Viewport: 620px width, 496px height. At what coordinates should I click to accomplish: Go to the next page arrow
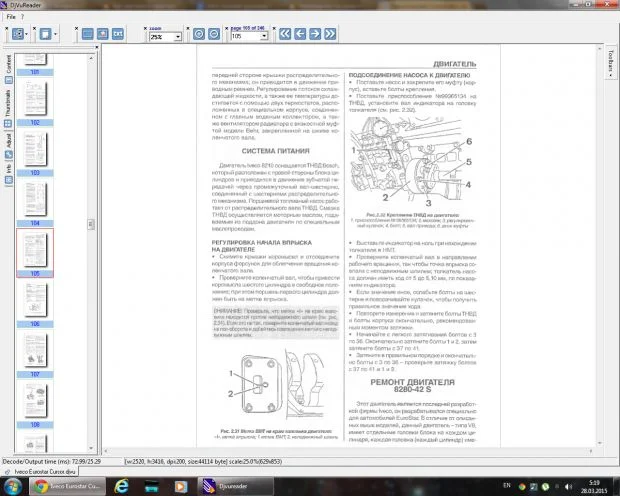point(315,34)
